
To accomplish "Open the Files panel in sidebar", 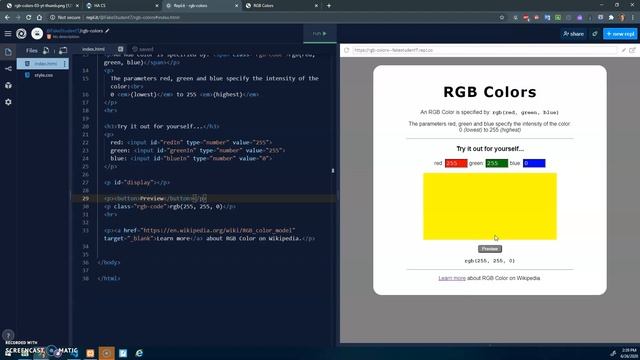I will click(x=8, y=52).
